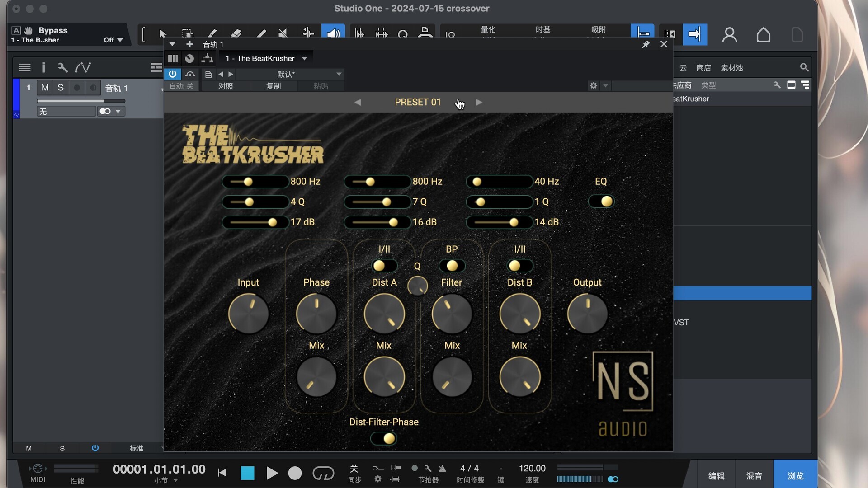
Task: Click the search magnifier in browser panel
Action: pos(804,67)
